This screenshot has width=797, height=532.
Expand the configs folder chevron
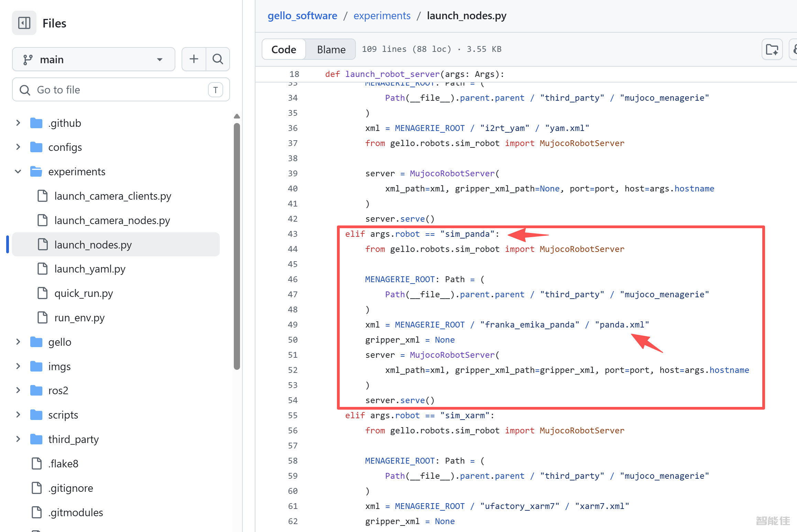pos(18,147)
